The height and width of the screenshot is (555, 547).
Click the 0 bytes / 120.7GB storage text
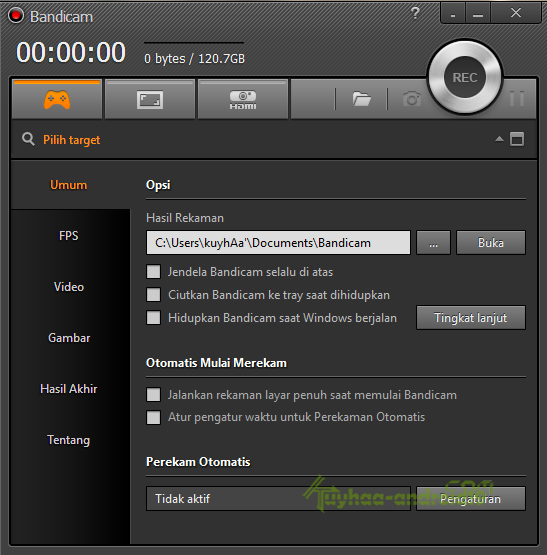[194, 59]
